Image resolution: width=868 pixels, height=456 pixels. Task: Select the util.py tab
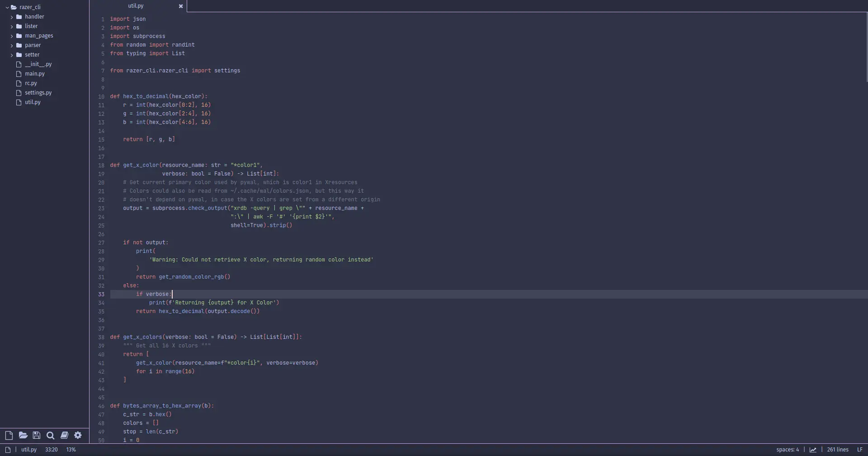point(136,6)
